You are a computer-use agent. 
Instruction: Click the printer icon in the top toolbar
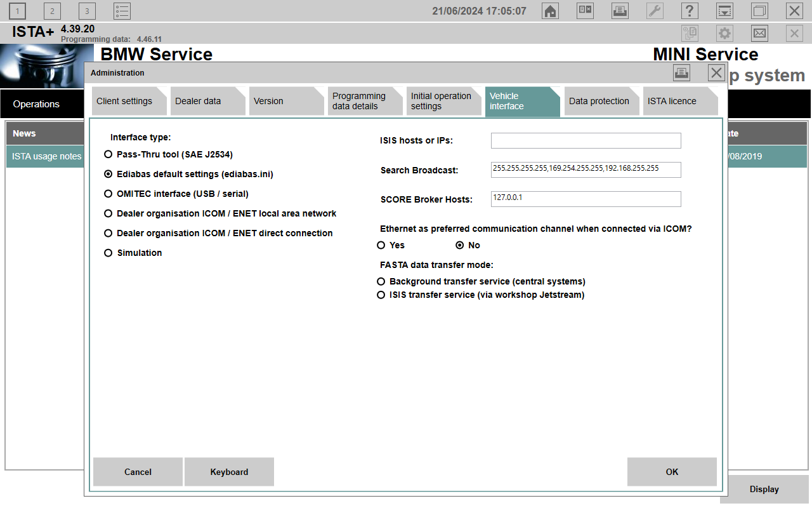click(620, 11)
